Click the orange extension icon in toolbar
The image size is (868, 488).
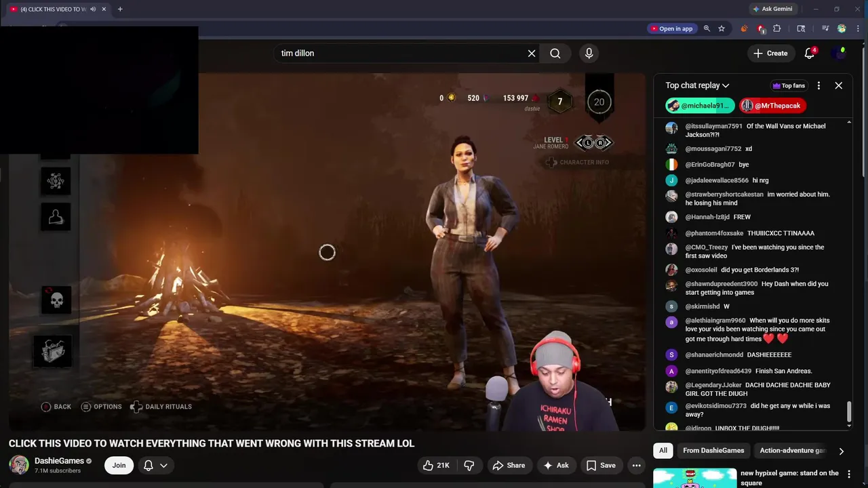point(745,28)
